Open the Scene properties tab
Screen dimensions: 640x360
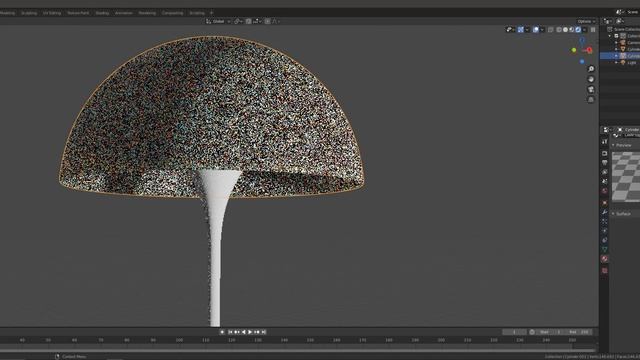click(x=604, y=182)
